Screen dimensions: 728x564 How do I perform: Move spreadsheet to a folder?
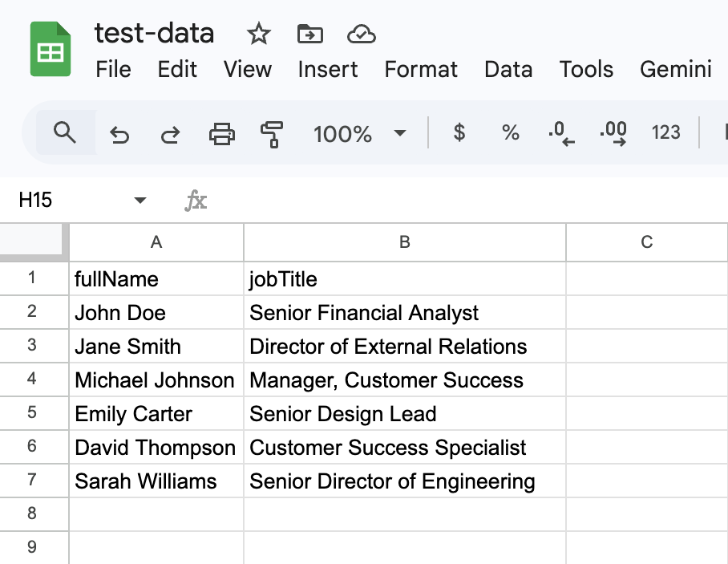[x=309, y=34]
